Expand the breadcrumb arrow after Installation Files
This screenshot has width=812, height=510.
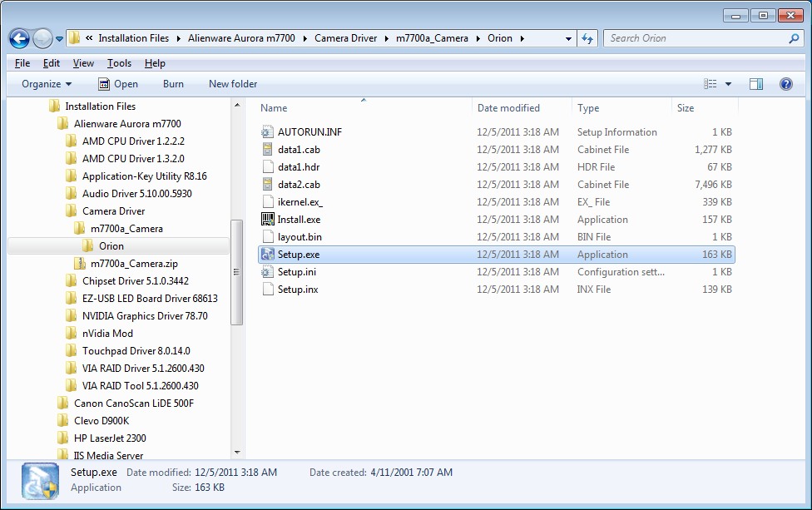[178, 39]
